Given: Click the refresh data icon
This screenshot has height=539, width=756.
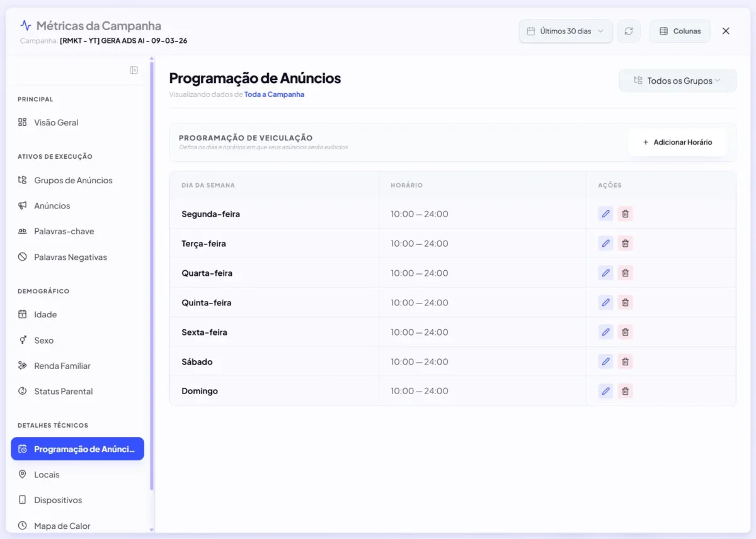Looking at the screenshot, I should tap(629, 30).
